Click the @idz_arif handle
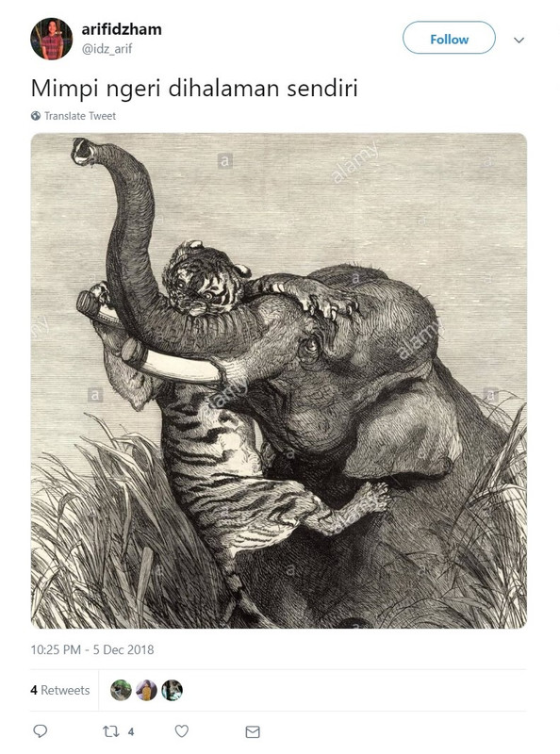 107,49
